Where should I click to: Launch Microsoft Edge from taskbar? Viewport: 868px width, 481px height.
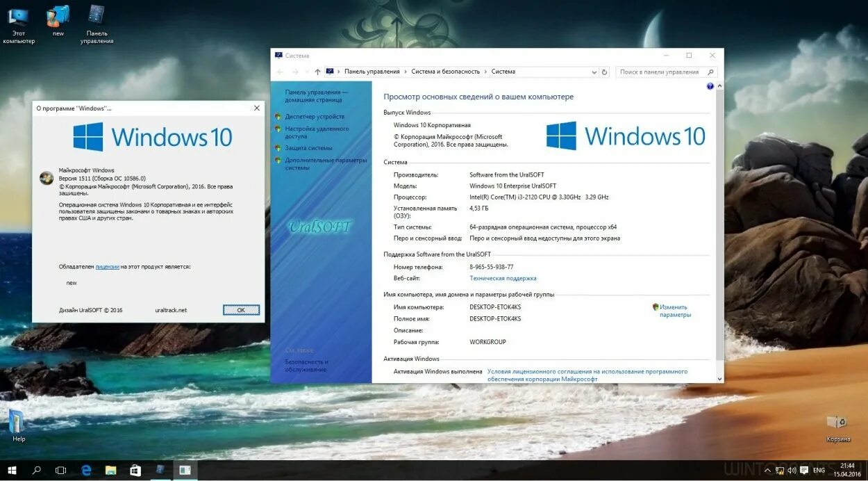click(x=87, y=471)
